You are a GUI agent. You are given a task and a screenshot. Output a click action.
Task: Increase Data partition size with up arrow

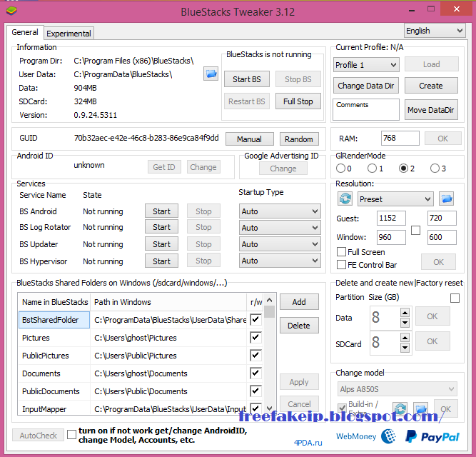coord(405,312)
